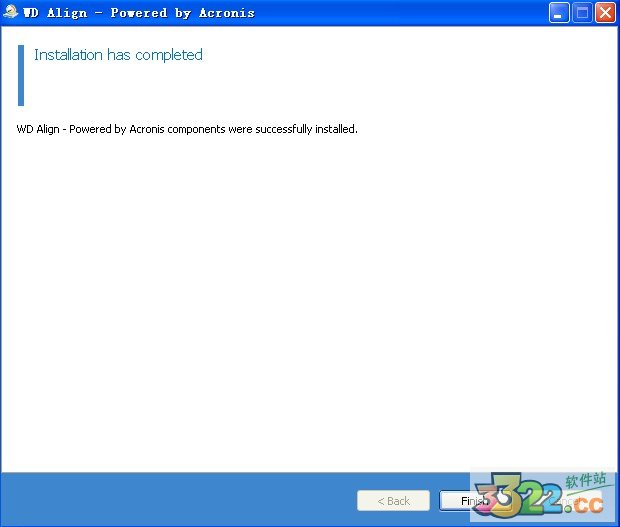
Task: Click the greyed-out Back button
Action: point(393,501)
